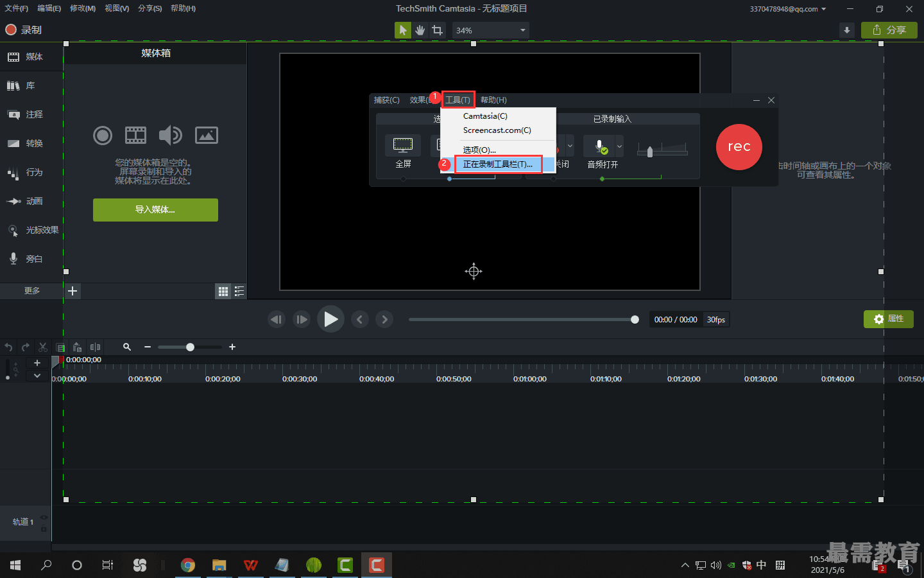Click the screen recording circle icon in the media bin
Image resolution: width=924 pixels, height=578 pixels.
tap(103, 136)
